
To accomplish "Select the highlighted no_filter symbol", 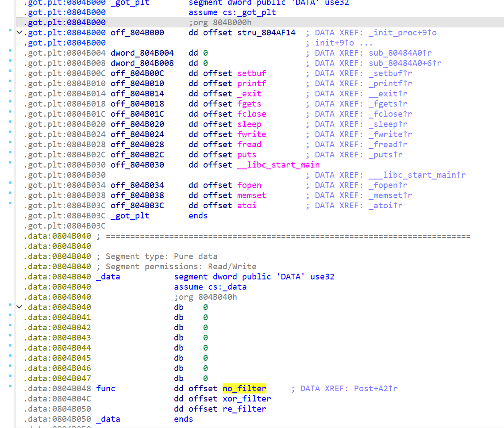I will coord(244,389).
